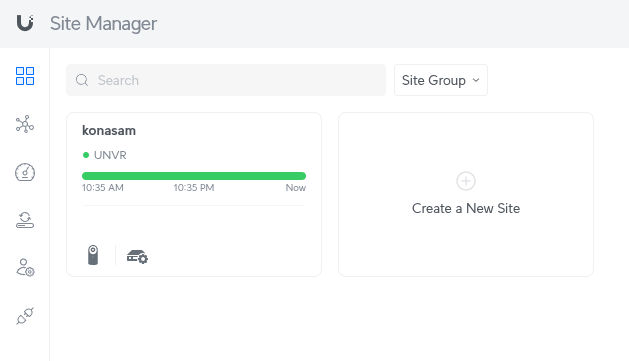This screenshot has width=629, height=361.
Task: Click Create a New Site text
Action: (x=466, y=209)
